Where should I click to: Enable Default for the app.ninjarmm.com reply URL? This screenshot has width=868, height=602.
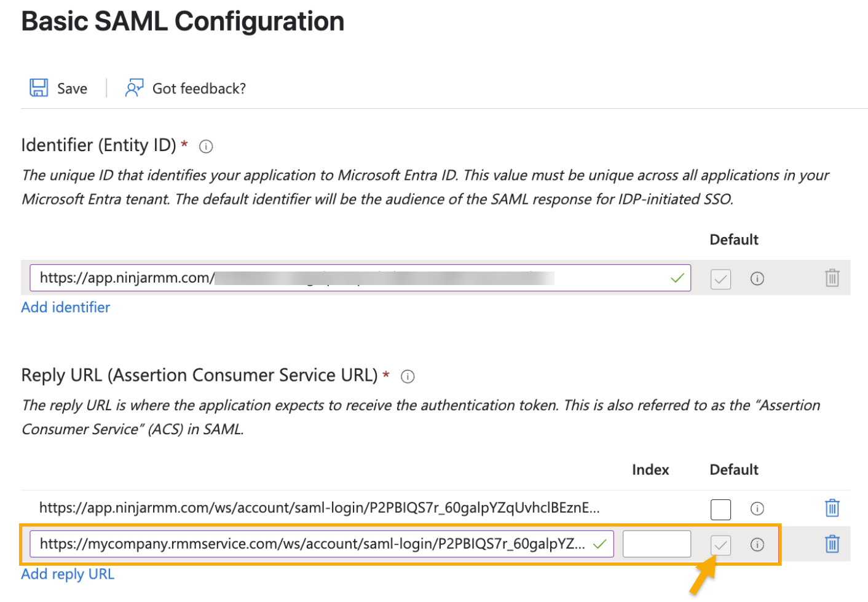pos(720,509)
